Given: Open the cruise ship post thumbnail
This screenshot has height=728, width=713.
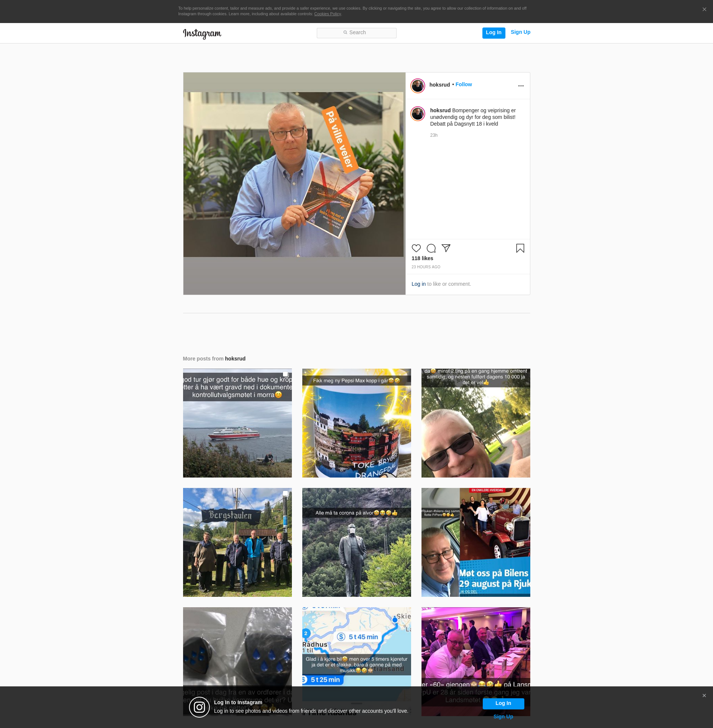Looking at the screenshot, I should 237,423.
